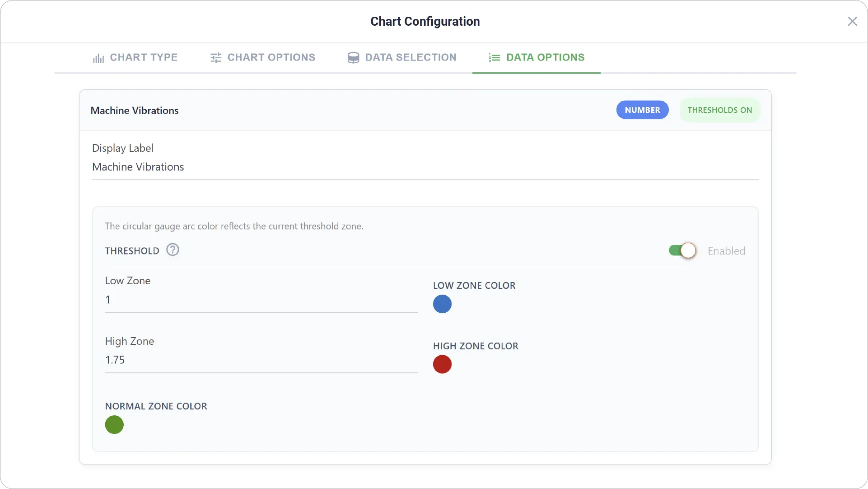868x489 pixels.
Task: Select the Data Options tab label
Action: click(x=545, y=57)
